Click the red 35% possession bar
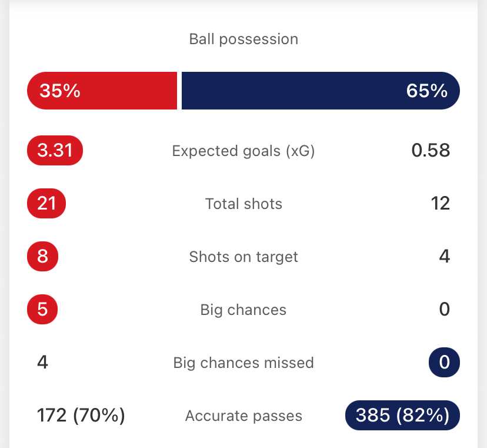Viewport: 487px width, 448px height. click(102, 91)
